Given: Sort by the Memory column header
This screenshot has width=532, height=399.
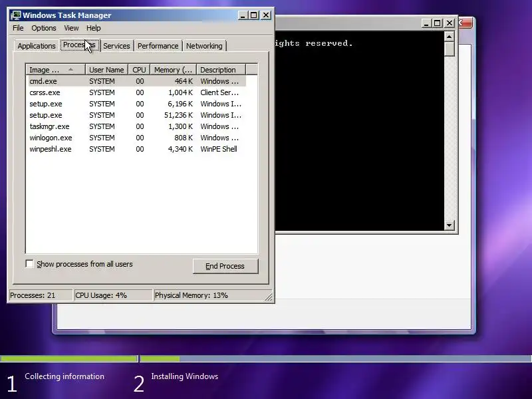Looking at the screenshot, I should coord(173,70).
